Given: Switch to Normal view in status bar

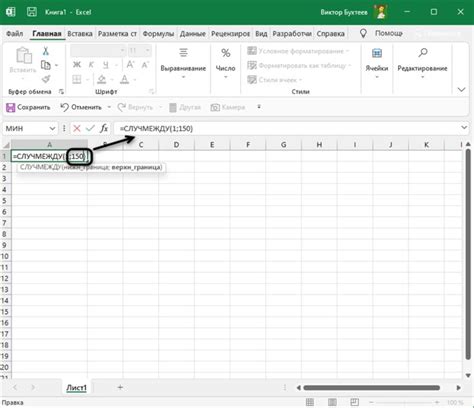Looking at the screenshot, I should point(310,402).
